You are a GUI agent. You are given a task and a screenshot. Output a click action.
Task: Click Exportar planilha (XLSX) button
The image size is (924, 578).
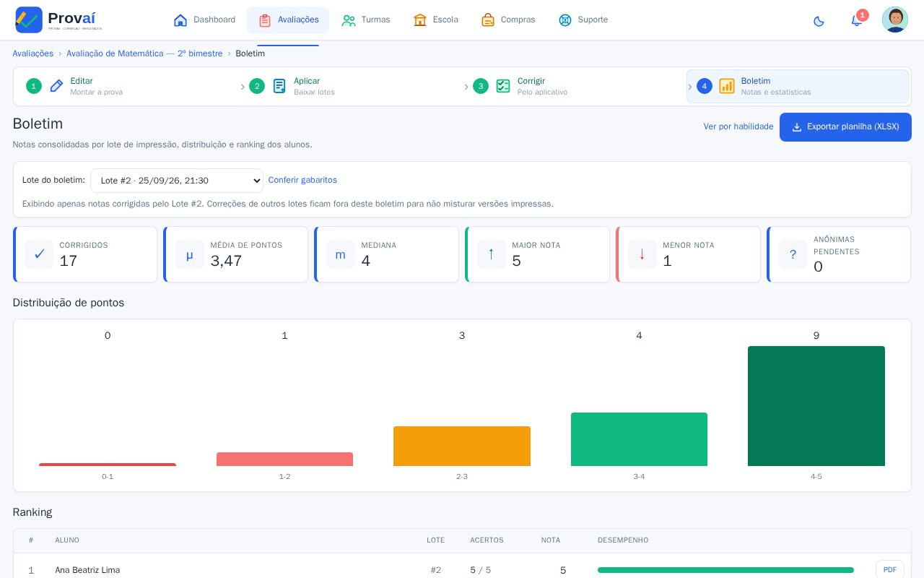(x=845, y=127)
